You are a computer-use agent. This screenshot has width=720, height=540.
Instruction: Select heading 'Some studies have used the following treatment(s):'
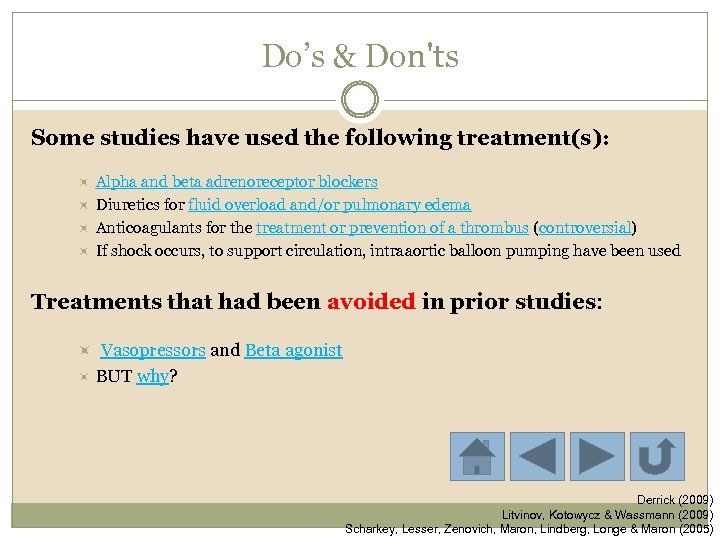[x=320, y=137]
